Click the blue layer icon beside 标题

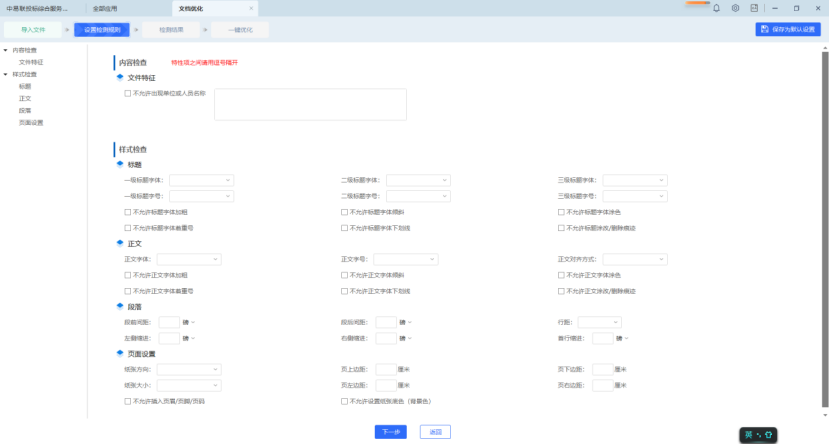click(120, 164)
